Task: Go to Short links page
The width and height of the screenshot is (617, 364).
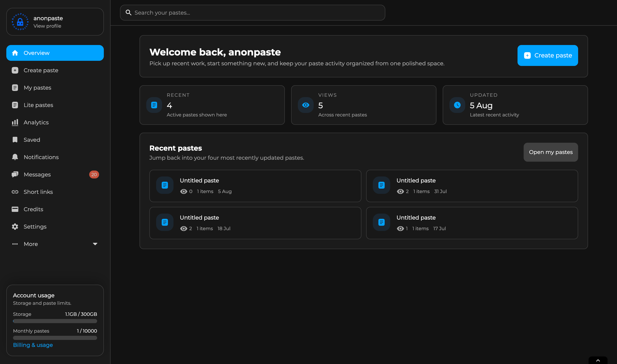Action: pos(55,192)
